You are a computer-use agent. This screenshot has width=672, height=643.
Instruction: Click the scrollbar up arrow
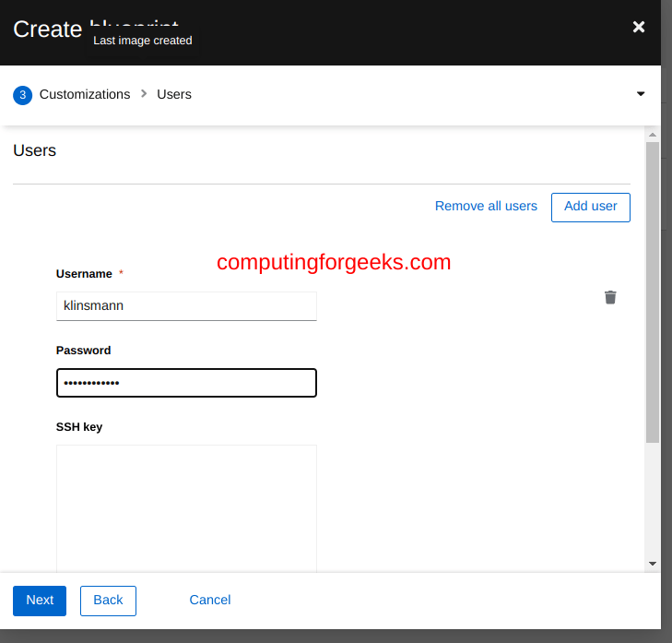point(653,135)
